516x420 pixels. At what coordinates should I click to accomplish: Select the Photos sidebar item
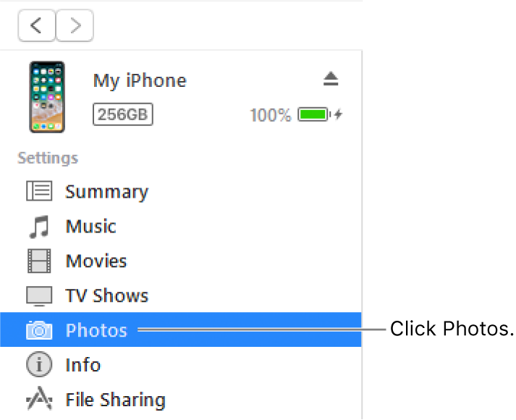coord(96,331)
